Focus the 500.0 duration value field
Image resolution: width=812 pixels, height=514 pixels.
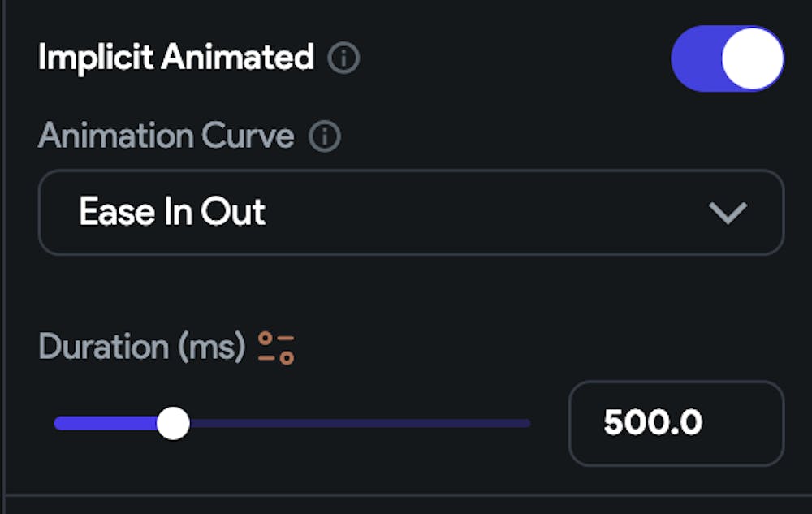tap(676, 423)
